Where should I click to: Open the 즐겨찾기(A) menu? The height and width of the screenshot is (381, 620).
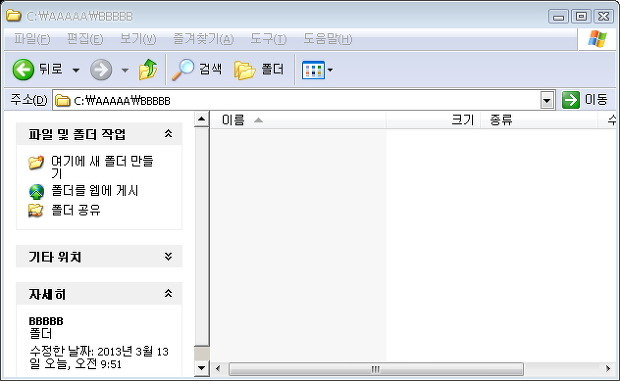tap(204, 39)
